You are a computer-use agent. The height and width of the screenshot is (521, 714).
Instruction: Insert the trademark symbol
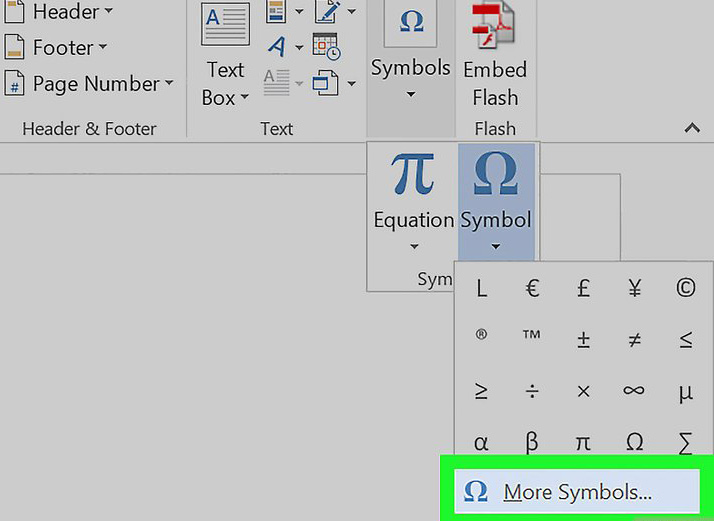pos(532,338)
